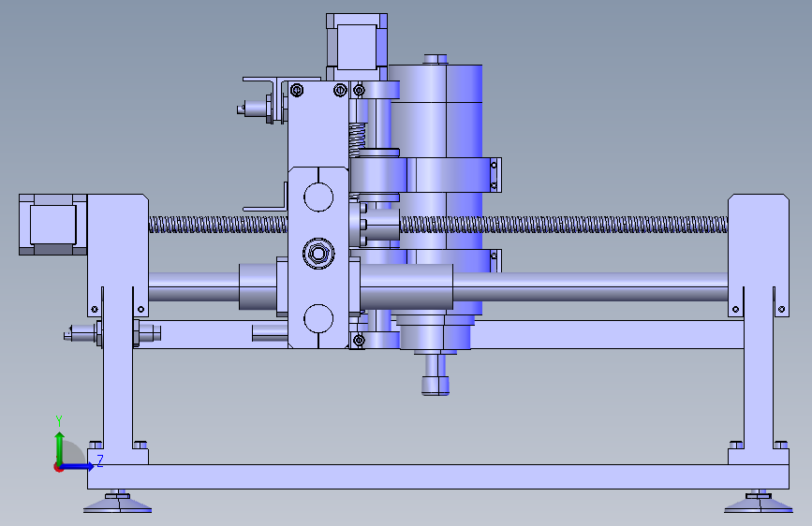The width and height of the screenshot is (812, 526).
Task: Click the bottom screw head on the carriage plate
Action: (359, 340)
